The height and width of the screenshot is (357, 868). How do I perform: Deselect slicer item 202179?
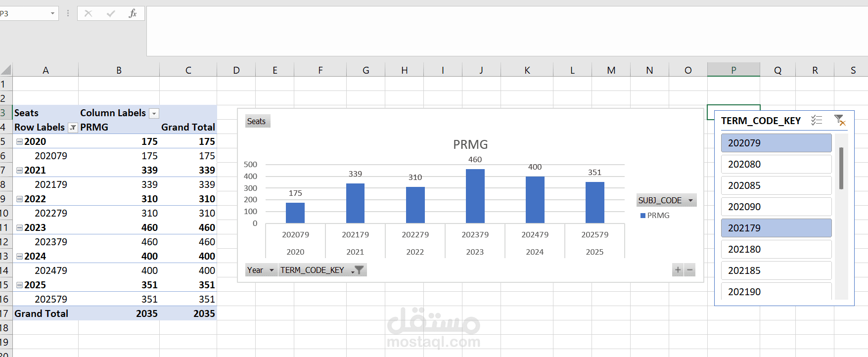(776, 228)
